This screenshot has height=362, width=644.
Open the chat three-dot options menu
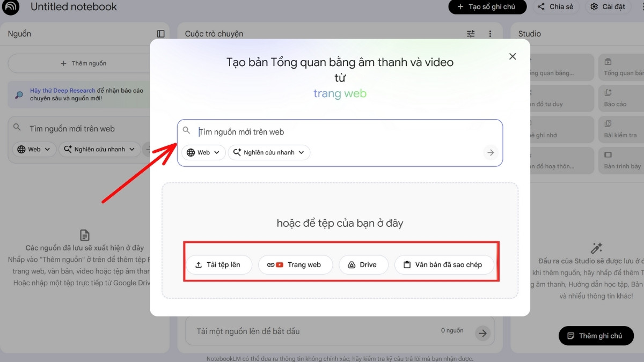click(x=491, y=33)
